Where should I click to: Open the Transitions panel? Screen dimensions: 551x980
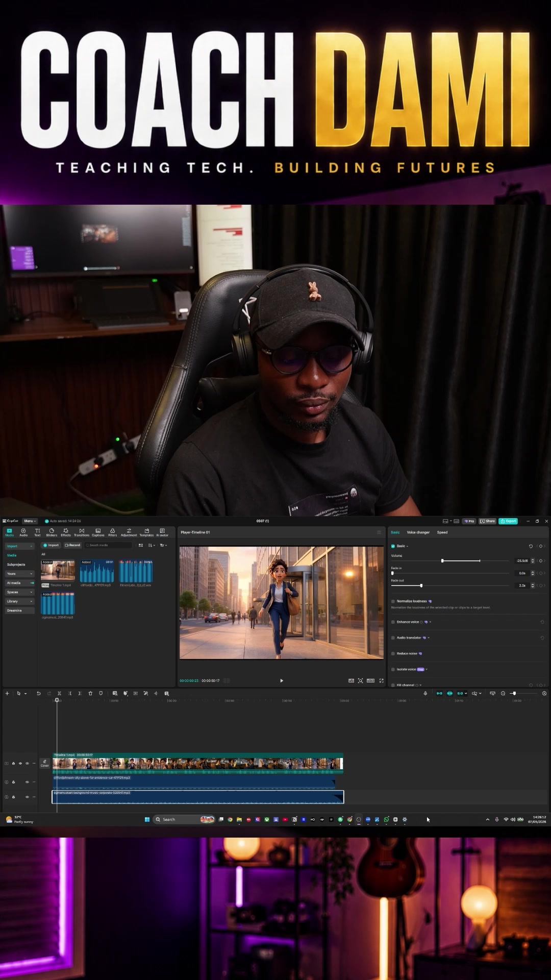[x=82, y=532]
